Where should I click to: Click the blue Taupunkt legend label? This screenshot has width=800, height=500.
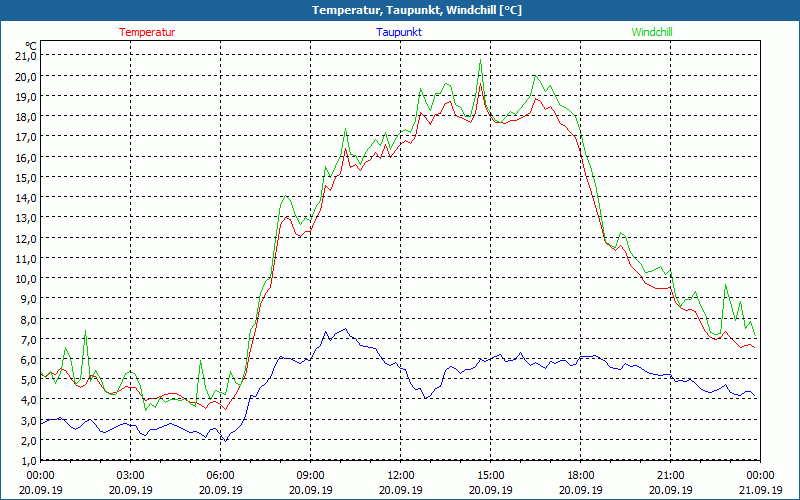(399, 32)
